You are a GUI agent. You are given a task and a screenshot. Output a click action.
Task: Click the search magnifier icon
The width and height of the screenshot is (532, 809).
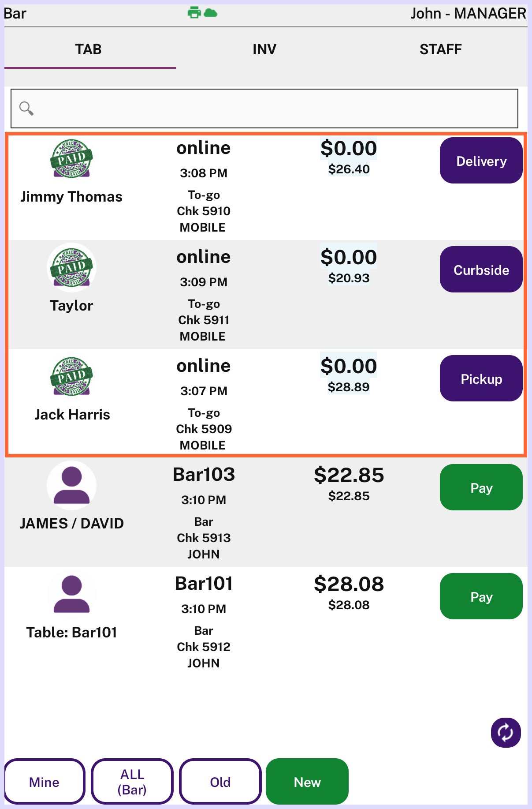click(x=26, y=108)
